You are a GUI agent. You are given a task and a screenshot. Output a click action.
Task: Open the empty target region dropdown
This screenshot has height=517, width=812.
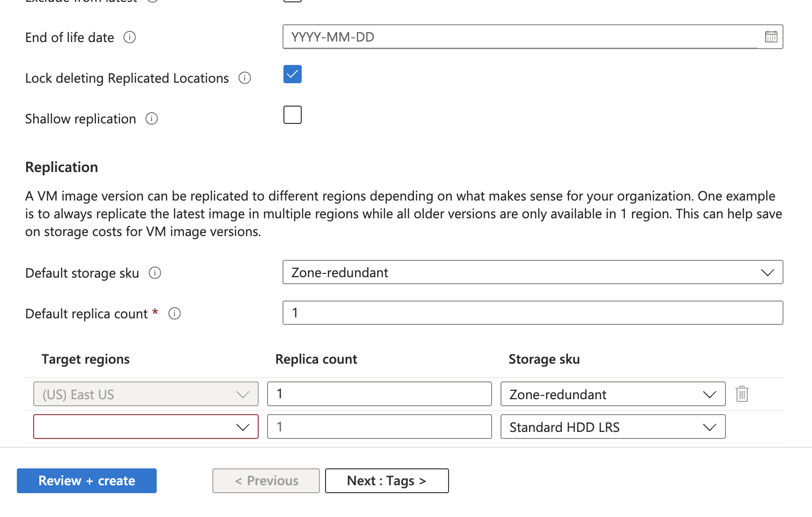[x=146, y=427]
